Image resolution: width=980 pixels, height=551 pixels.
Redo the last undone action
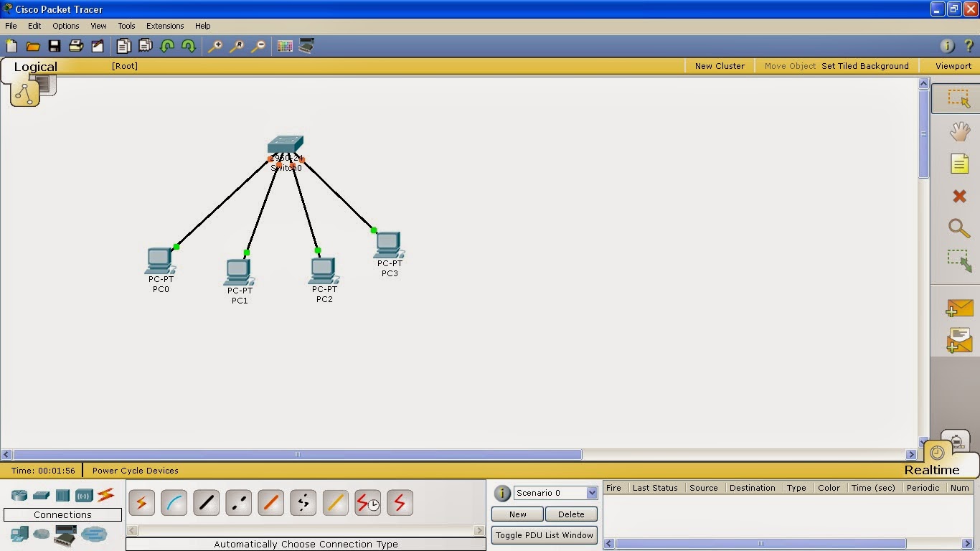pos(189,46)
